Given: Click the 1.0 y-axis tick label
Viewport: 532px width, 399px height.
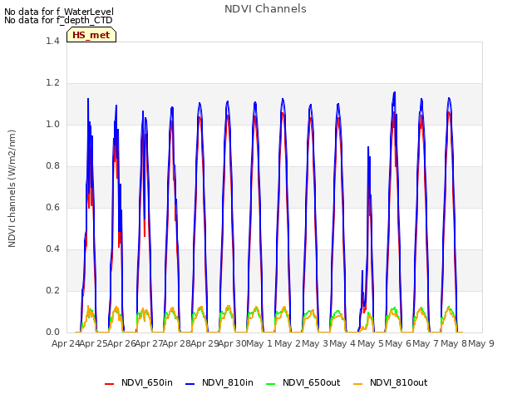Looking at the screenshot, I should tap(52, 124).
